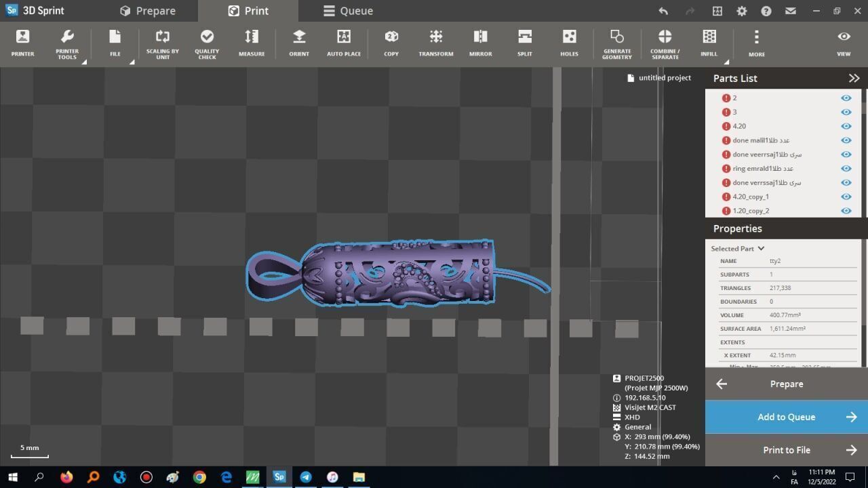868x488 pixels.
Task: Open the View options
Action: 844,43
